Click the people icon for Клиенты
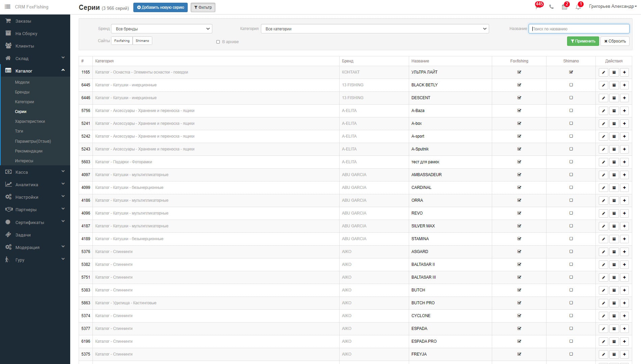The image size is (641, 364). click(x=8, y=46)
